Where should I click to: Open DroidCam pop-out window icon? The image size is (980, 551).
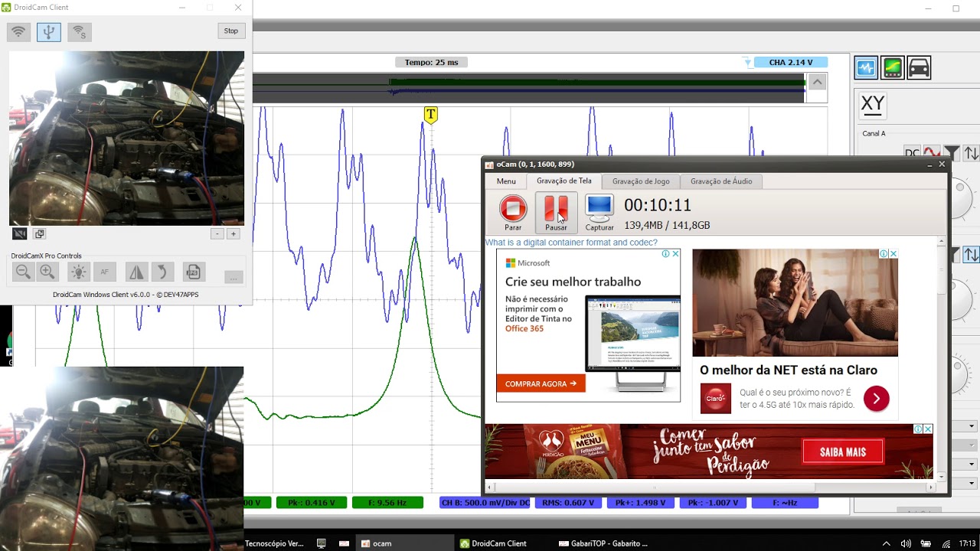pyautogui.click(x=40, y=233)
